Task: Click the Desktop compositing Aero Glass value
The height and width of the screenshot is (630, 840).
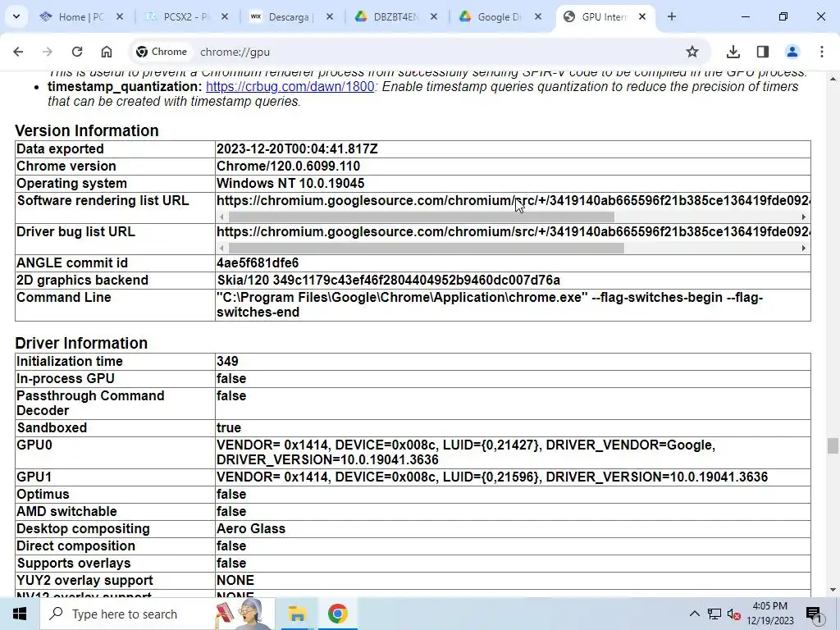Action: click(251, 529)
